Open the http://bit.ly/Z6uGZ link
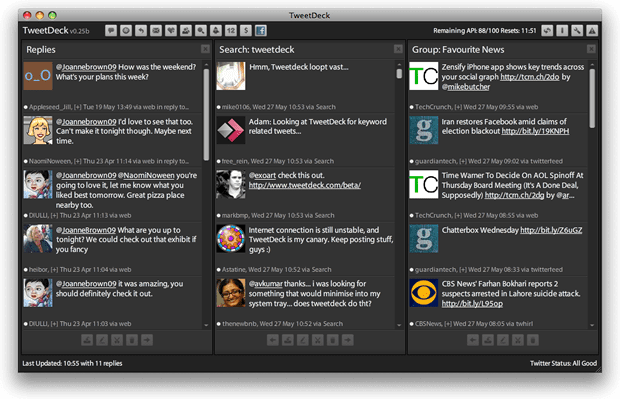Viewport: 620px width, 399px height. click(x=551, y=230)
